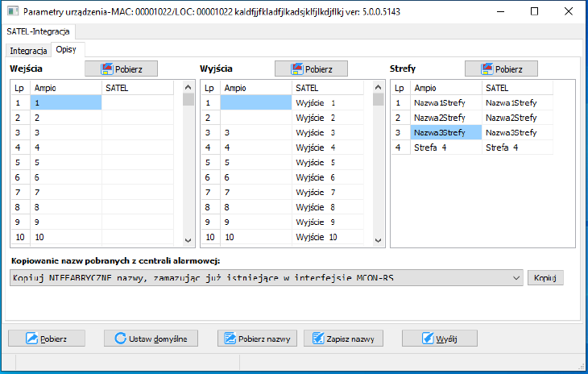Select Ampio 'Nazwa1Strefy' cell in Strefy
Image resolution: width=588 pixels, height=374 pixels.
446,102
